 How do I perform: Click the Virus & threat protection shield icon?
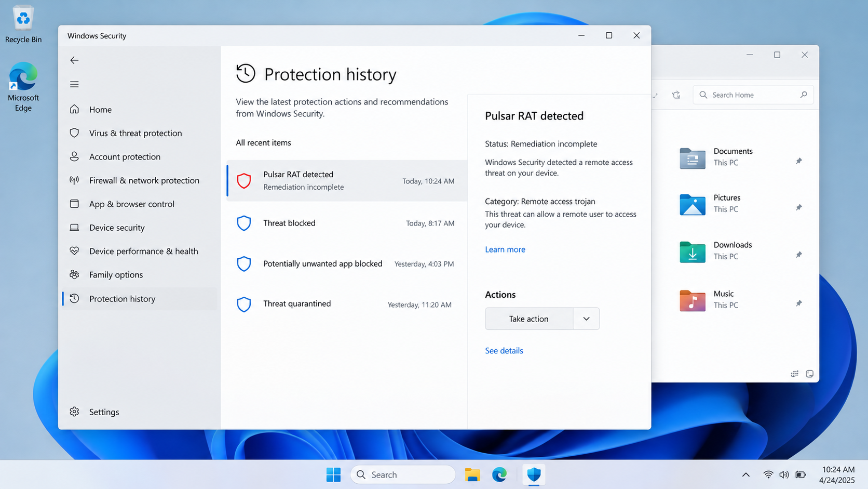tap(74, 133)
